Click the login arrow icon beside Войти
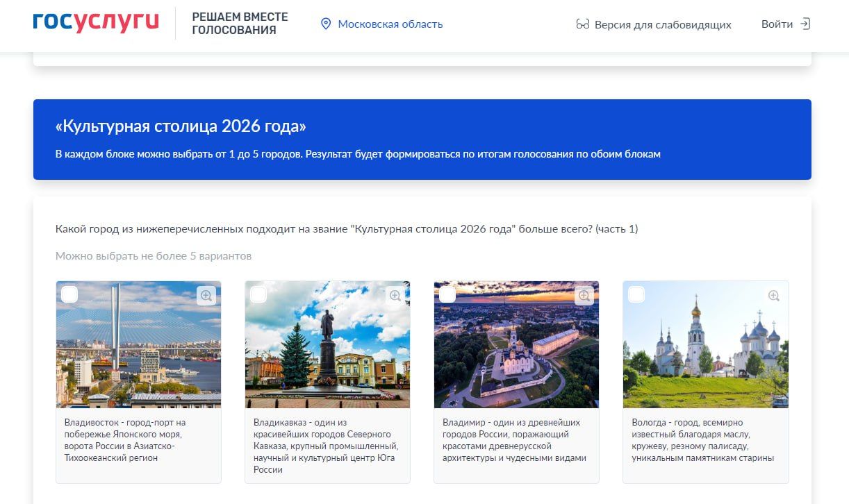The width and height of the screenshot is (849, 504). 806,24
